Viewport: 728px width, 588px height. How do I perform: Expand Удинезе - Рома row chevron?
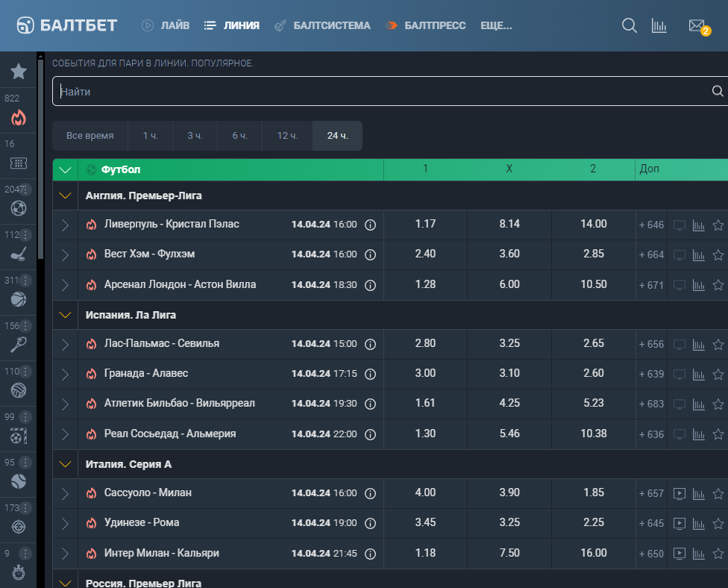(66, 523)
